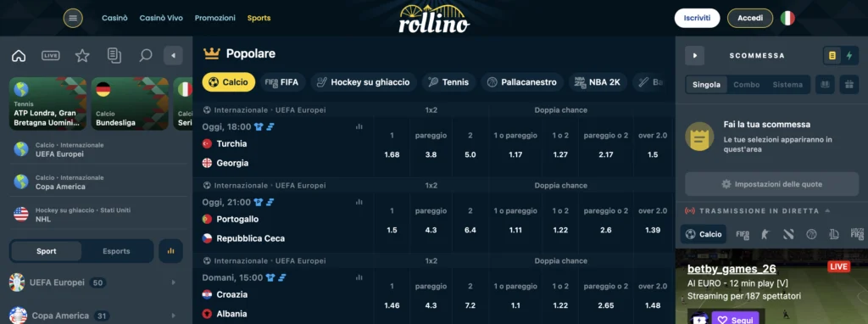Open the Sports section
The width and height of the screenshot is (868, 324).
[259, 19]
